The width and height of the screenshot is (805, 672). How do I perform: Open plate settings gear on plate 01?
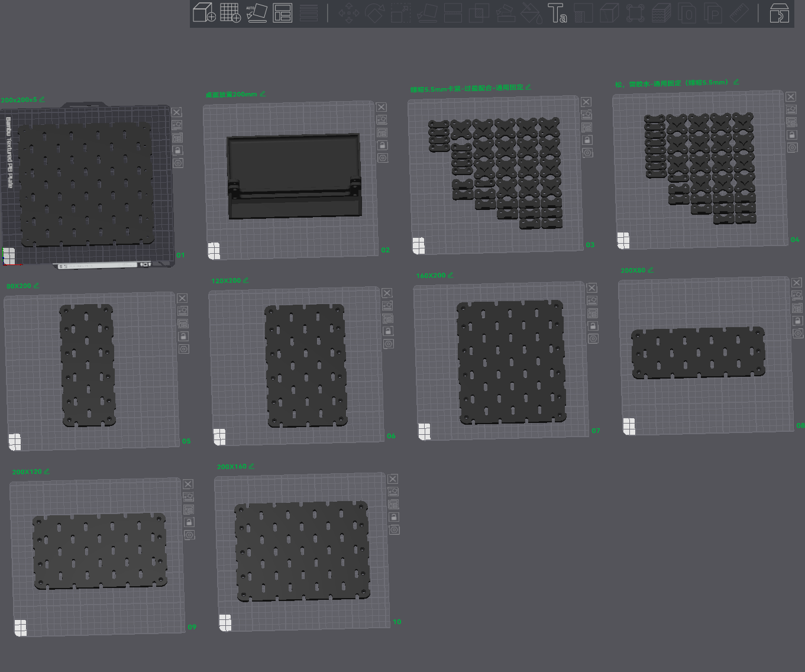[178, 163]
